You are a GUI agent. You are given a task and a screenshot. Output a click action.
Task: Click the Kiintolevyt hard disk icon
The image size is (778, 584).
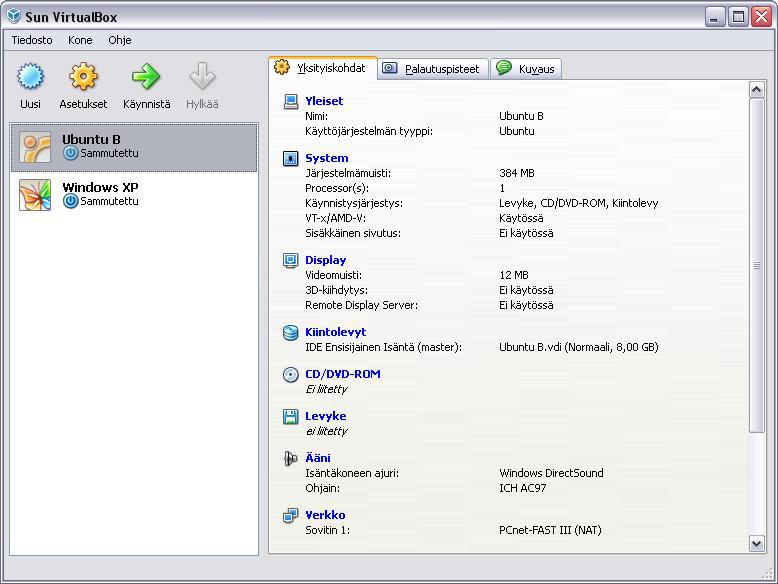pos(290,332)
